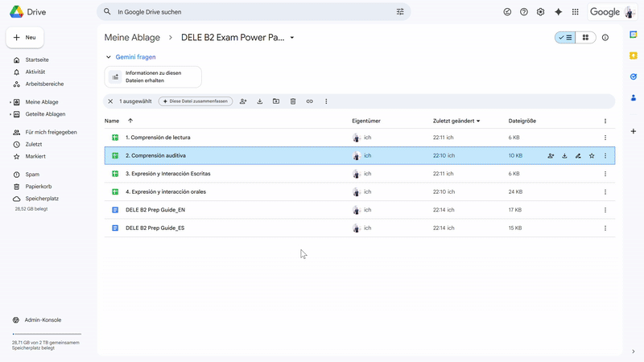Open Contacts in side panel

[x=634, y=97]
